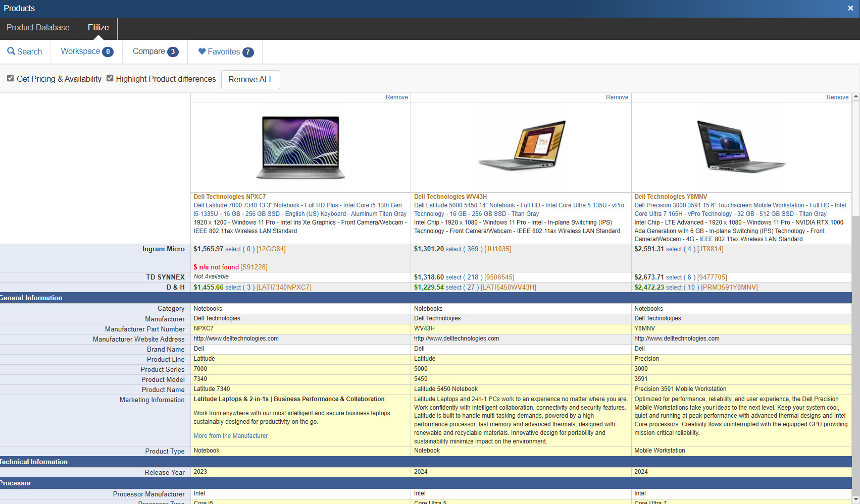
Task: Open the Etilize tab
Action: coord(98,28)
